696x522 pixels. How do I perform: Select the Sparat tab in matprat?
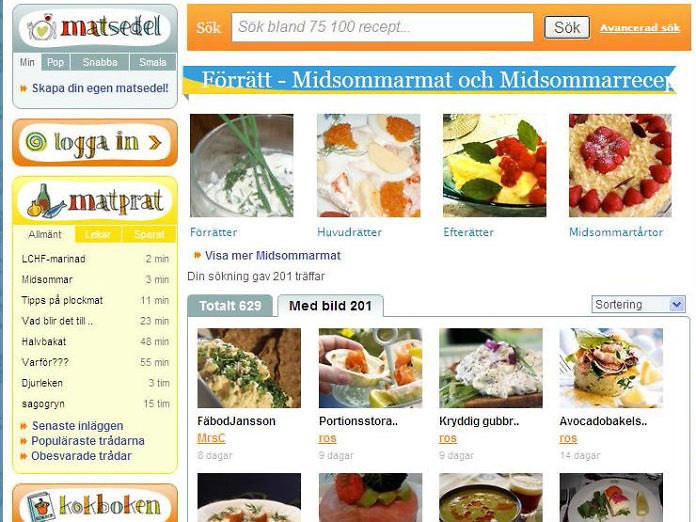point(149,234)
